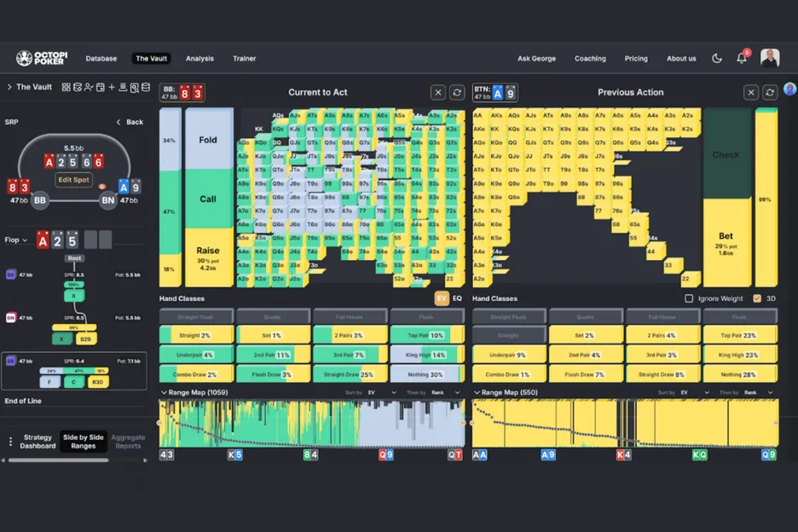Screen dimensions: 798x532
Task: Go Back from the SRP spot
Action: tap(130, 122)
